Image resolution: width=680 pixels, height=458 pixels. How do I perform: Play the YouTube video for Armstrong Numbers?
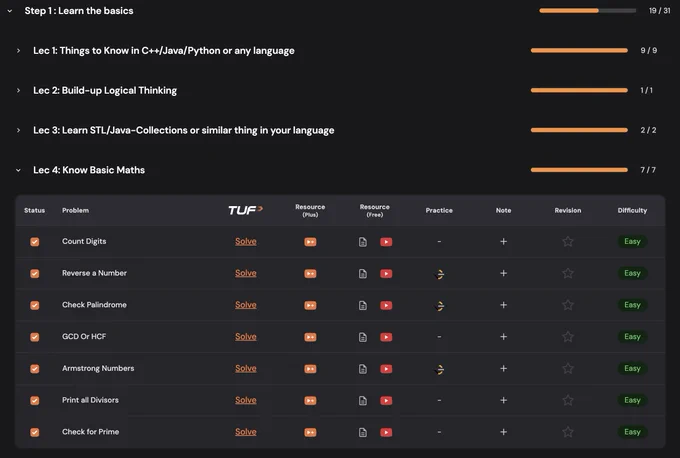386,369
